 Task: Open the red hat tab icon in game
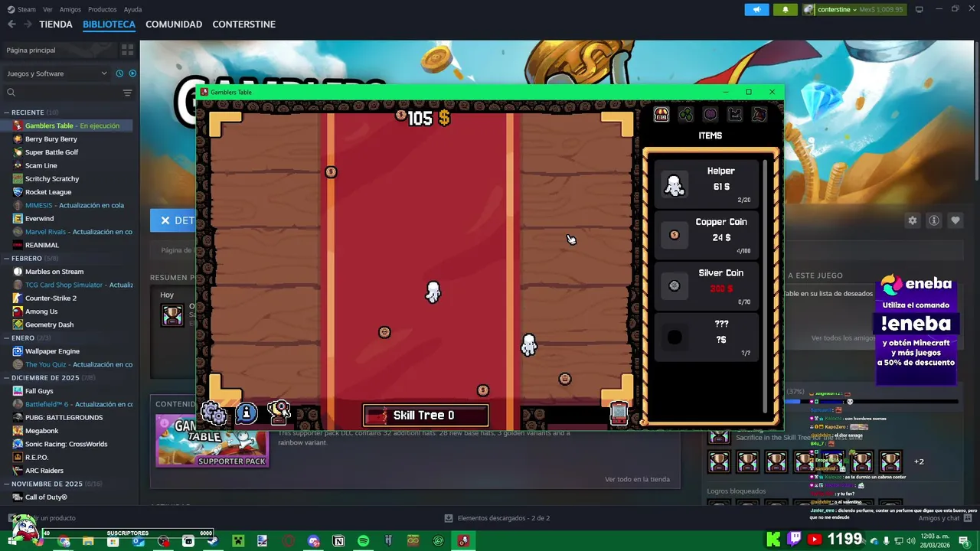(759, 114)
